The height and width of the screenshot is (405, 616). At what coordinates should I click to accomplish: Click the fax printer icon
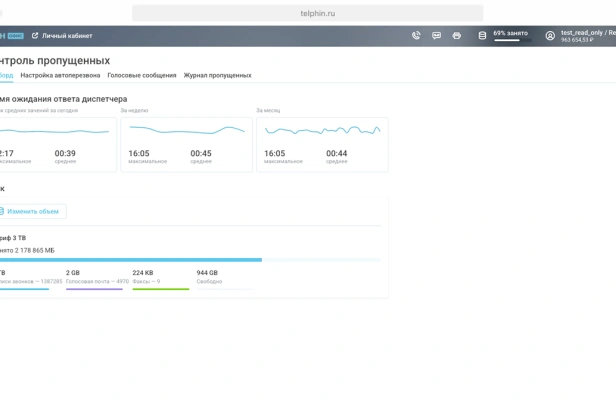[456, 36]
